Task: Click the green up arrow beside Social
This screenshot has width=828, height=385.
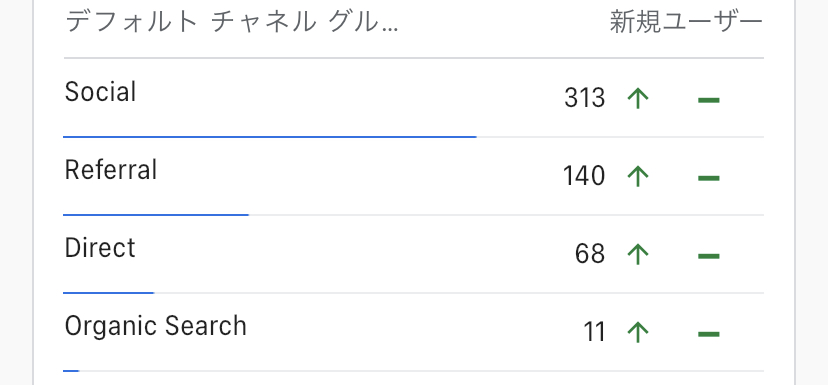Action: 638,99
